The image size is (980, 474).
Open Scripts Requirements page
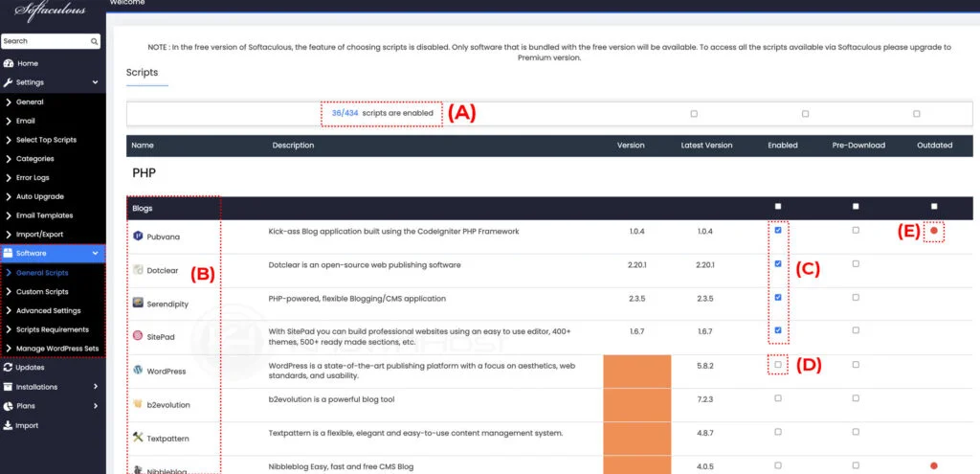(53, 329)
